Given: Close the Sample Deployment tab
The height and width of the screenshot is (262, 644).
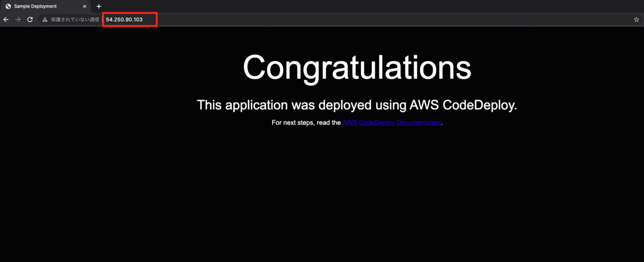Looking at the screenshot, I should pos(86,6).
